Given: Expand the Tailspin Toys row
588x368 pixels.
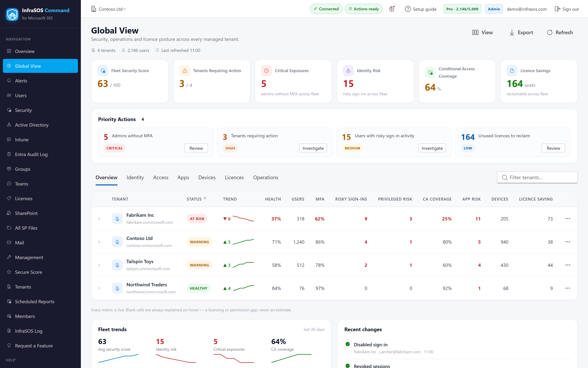Looking at the screenshot, I should click(99, 265).
